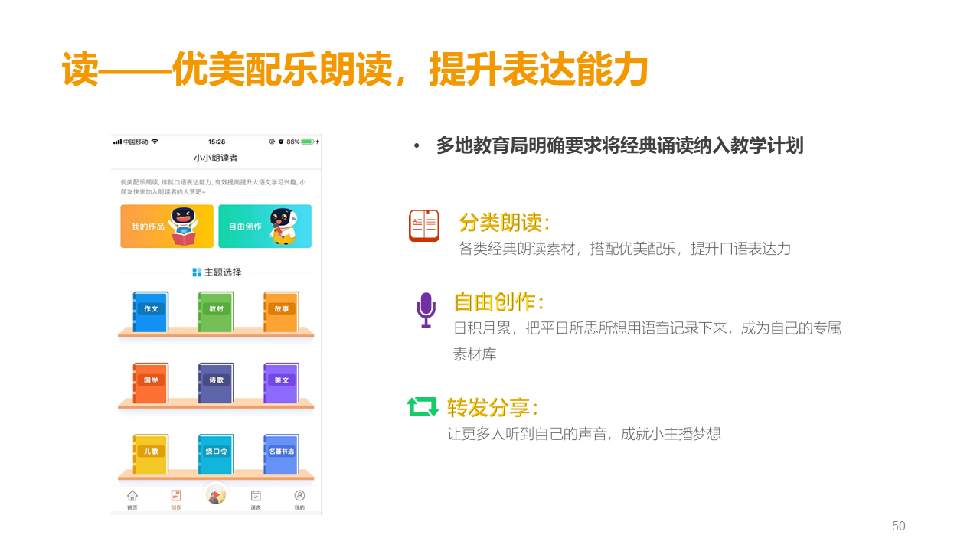
Task: Click the 主题选择 grid icon
Action: tap(197, 272)
